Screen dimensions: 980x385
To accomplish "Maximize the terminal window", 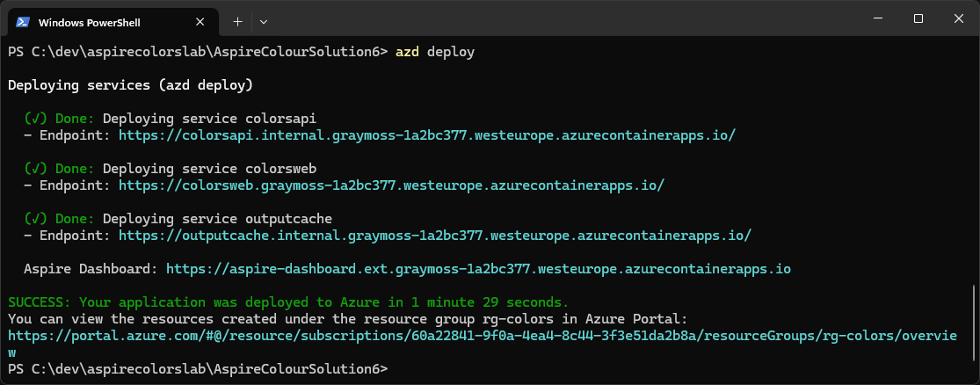I will click(918, 18).
